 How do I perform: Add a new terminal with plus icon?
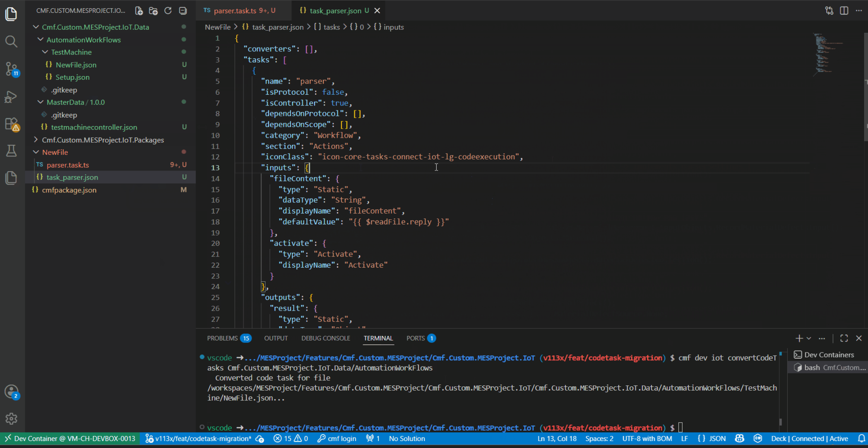pos(799,338)
